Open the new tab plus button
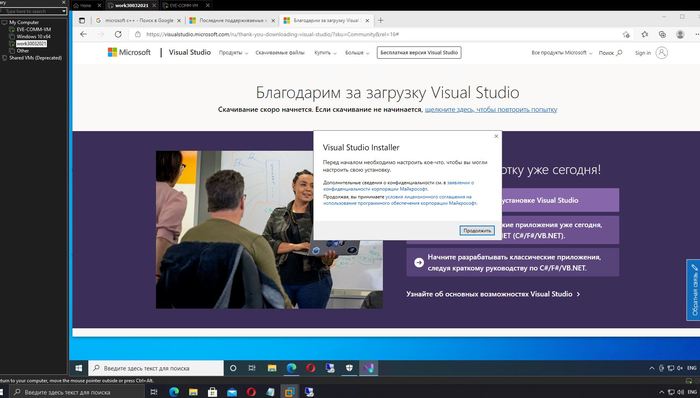 pos(380,21)
